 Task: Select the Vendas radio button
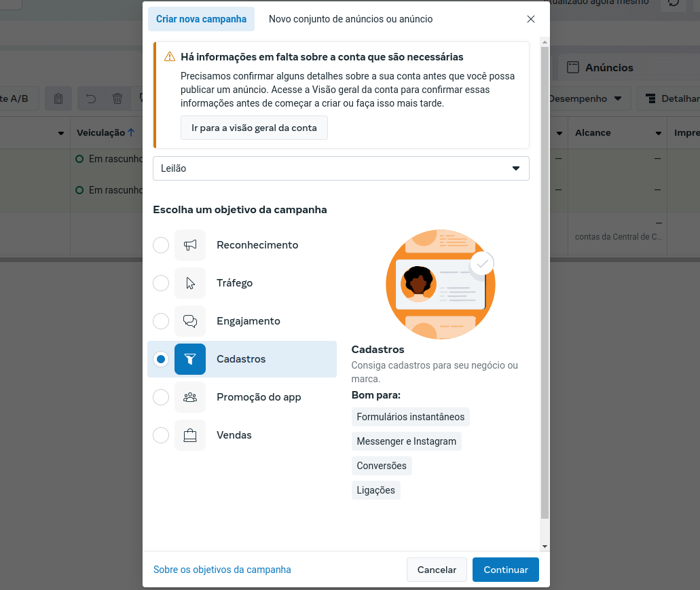pos(161,435)
